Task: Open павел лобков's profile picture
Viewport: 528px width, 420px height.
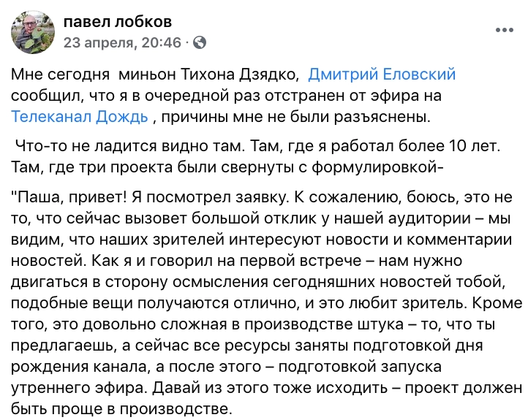Action: click(x=31, y=31)
